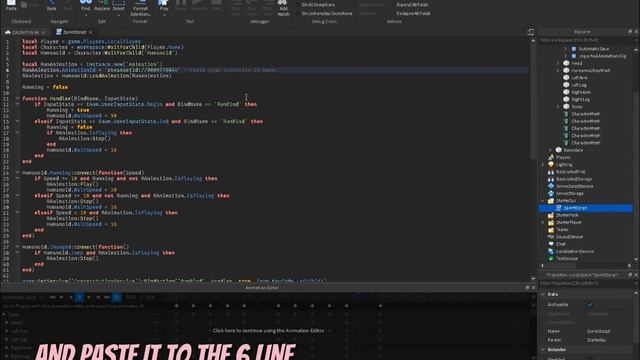Click the Lighting service icon

[551, 164]
